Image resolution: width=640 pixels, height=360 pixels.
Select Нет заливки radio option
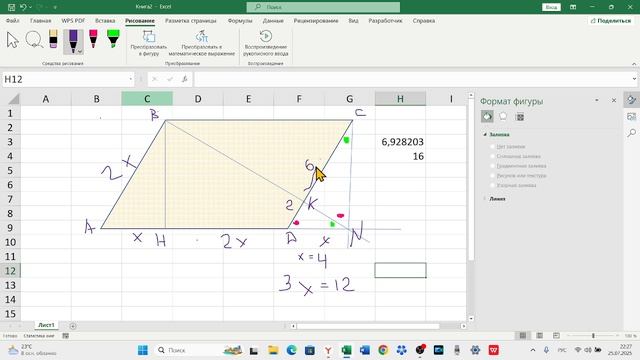tap(493, 147)
